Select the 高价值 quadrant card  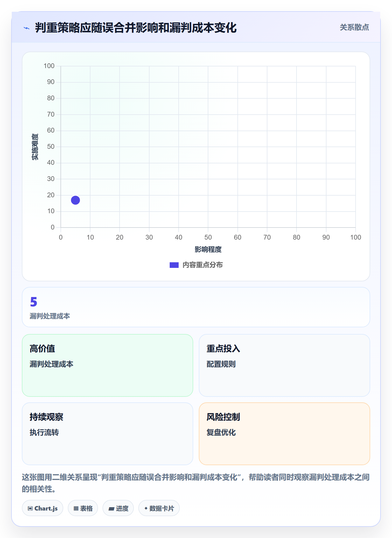pos(108,365)
